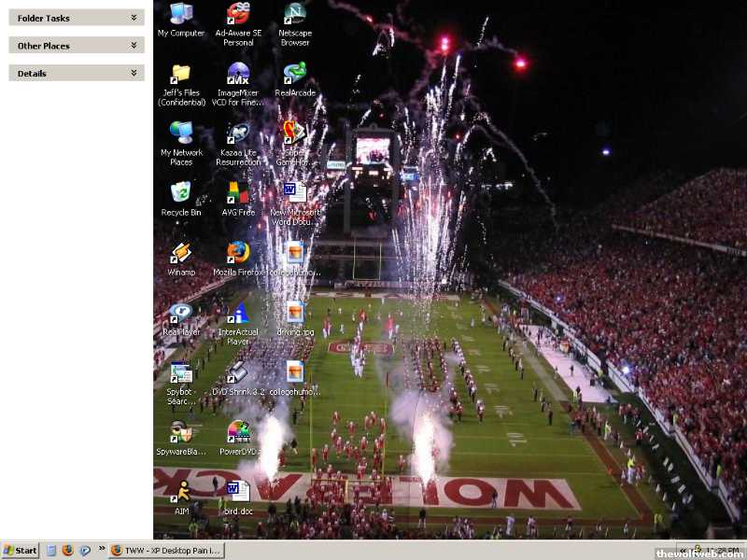Switch to the TWW - XP Desktop taskbar window
Image resolution: width=747 pixels, height=560 pixels.
point(166,551)
